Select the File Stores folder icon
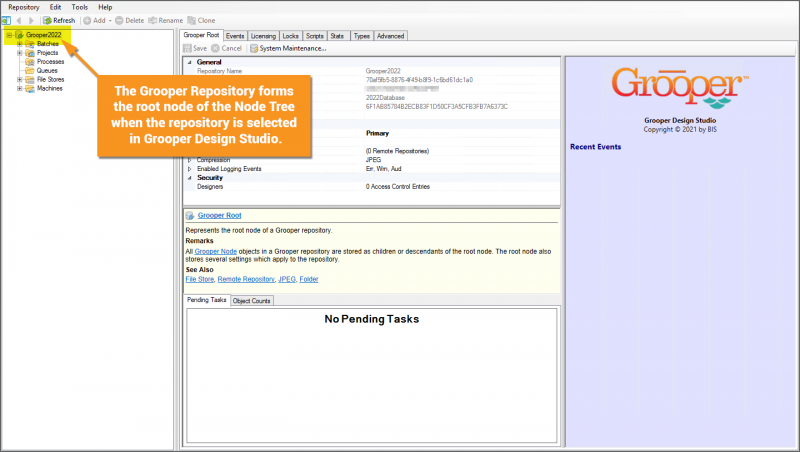 (30, 80)
